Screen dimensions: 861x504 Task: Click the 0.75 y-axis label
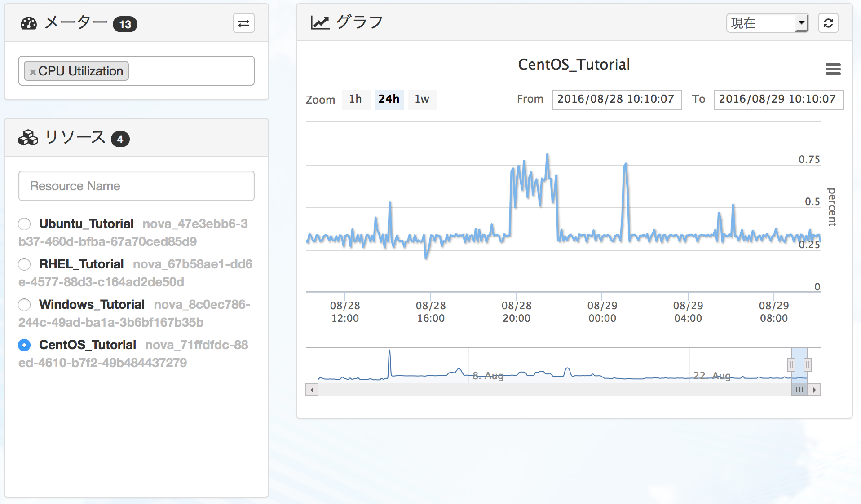coord(809,159)
